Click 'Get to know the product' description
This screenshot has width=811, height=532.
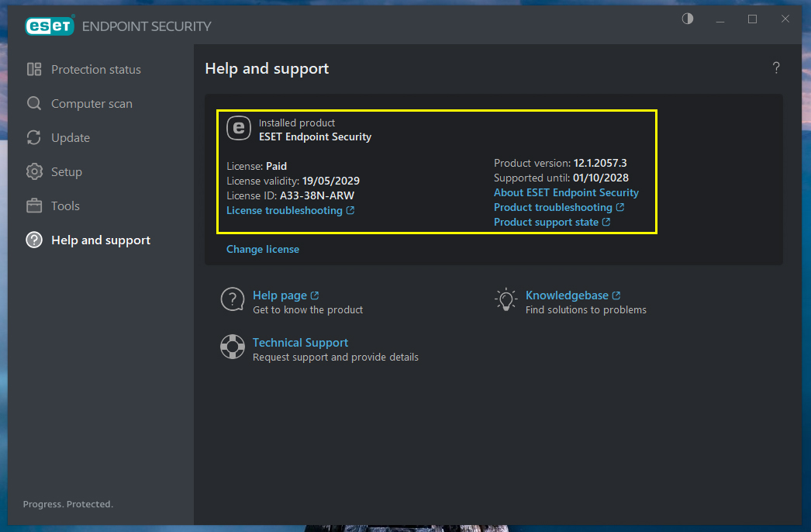(308, 310)
